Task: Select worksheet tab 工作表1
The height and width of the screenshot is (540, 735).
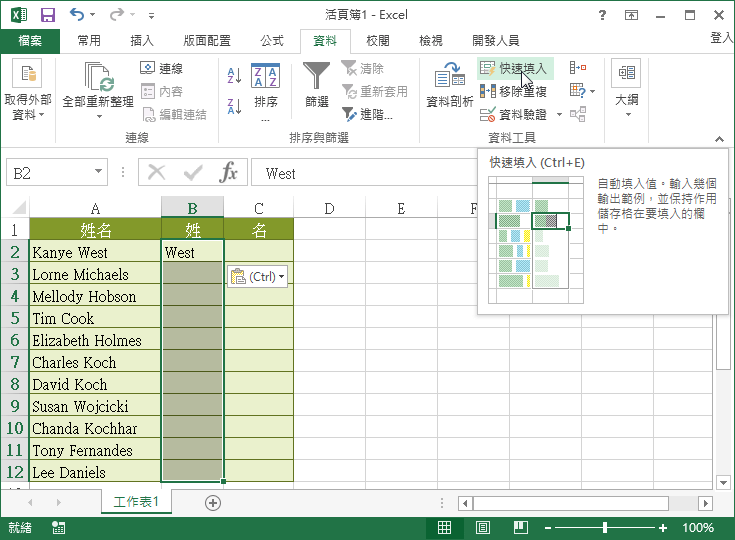Action: [136, 502]
